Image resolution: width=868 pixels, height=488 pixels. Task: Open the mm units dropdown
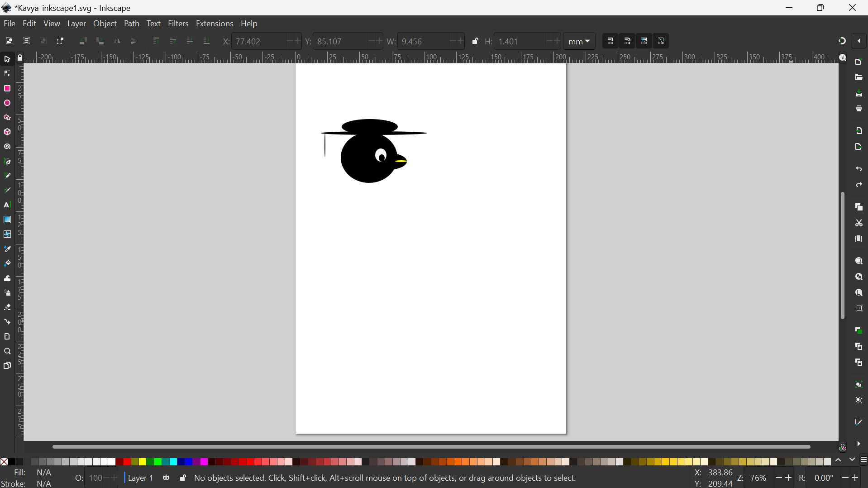[x=579, y=42]
